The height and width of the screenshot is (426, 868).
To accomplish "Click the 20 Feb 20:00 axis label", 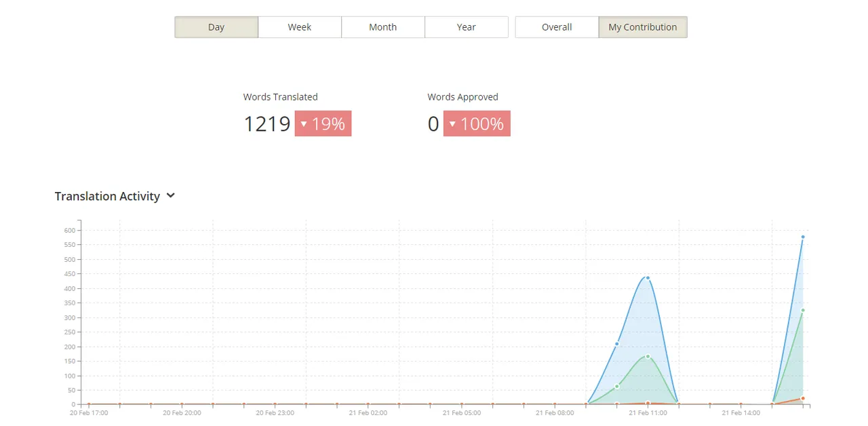I will coord(182,412).
